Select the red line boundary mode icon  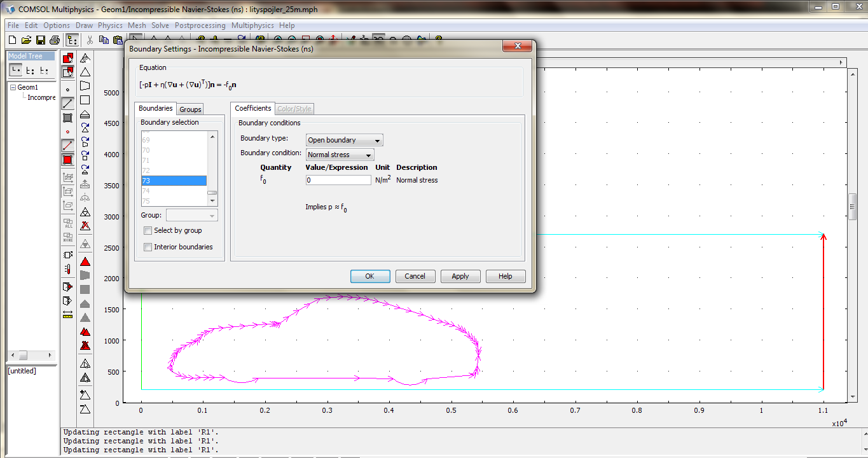coord(68,146)
